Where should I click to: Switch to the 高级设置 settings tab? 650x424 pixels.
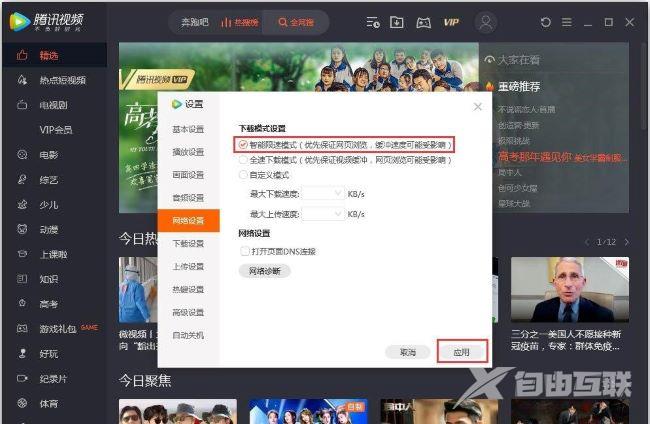click(x=189, y=312)
